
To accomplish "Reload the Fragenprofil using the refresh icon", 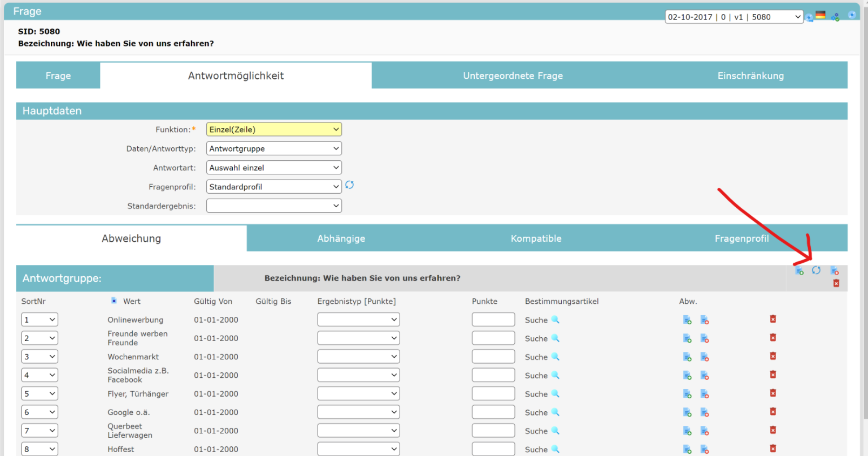I will pos(349,185).
